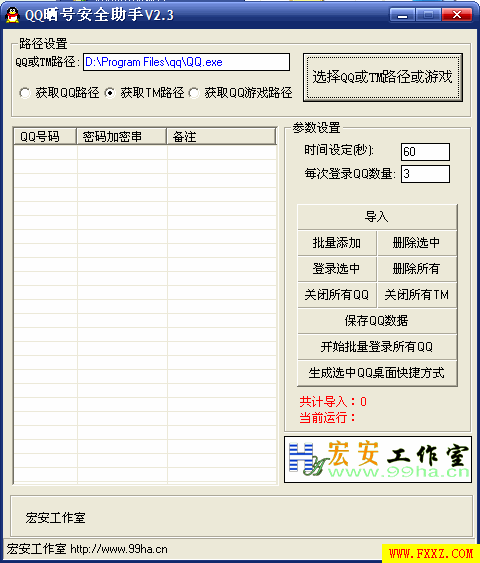Click the 删除所有 button
The height and width of the screenshot is (563, 480).
417,269
